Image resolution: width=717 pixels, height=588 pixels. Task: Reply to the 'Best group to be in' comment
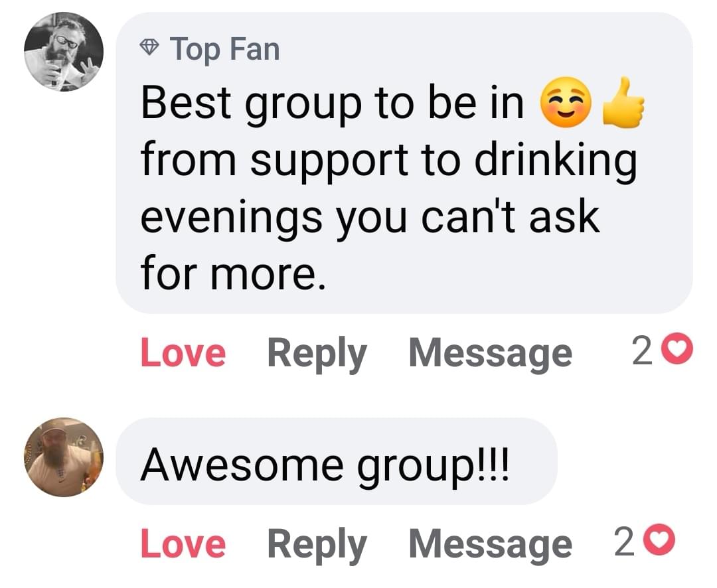pos(316,353)
